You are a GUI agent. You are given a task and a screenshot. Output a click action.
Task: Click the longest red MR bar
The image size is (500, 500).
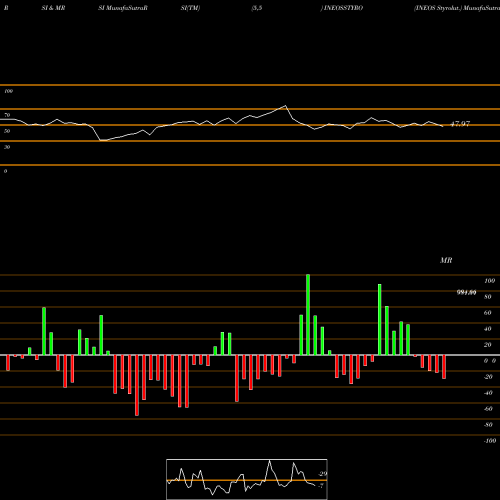[x=137, y=385]
